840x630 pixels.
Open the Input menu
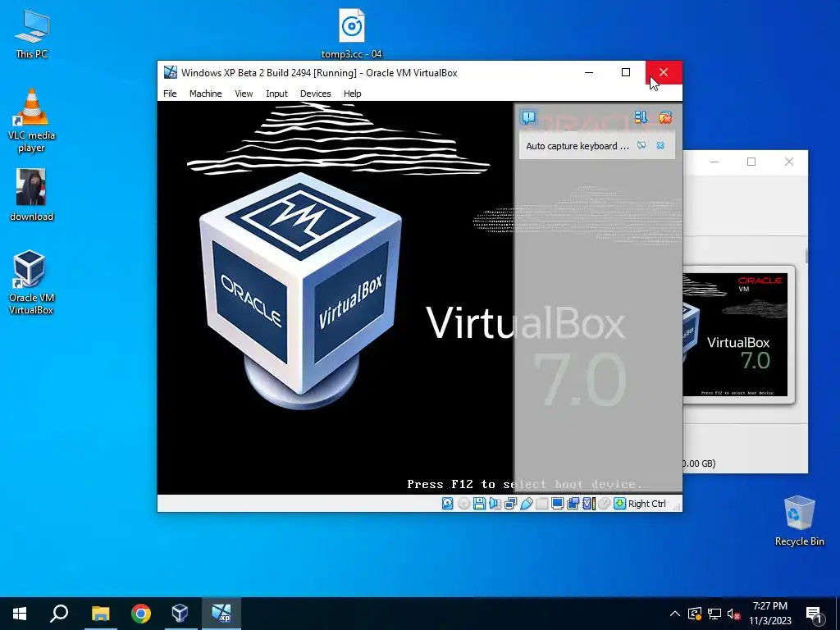click(276, 94)
